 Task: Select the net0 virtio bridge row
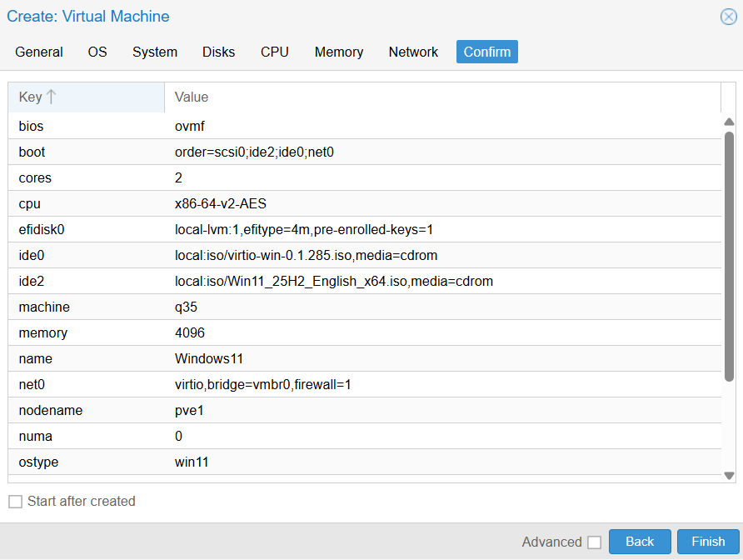tap(363, 385)
